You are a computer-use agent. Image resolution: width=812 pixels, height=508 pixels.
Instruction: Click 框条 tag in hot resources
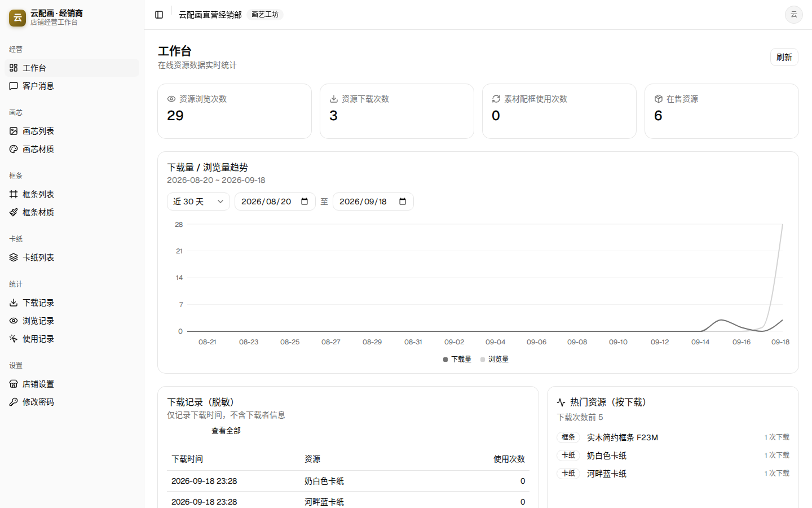[x=568, y=437]
